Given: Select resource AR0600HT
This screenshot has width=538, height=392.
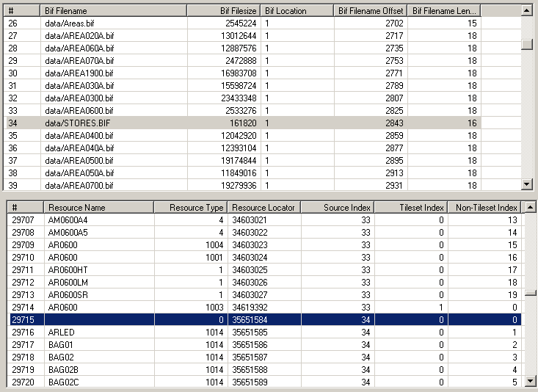Looking at the screenshot, I should pyautogui.click(x=264, y=270).
